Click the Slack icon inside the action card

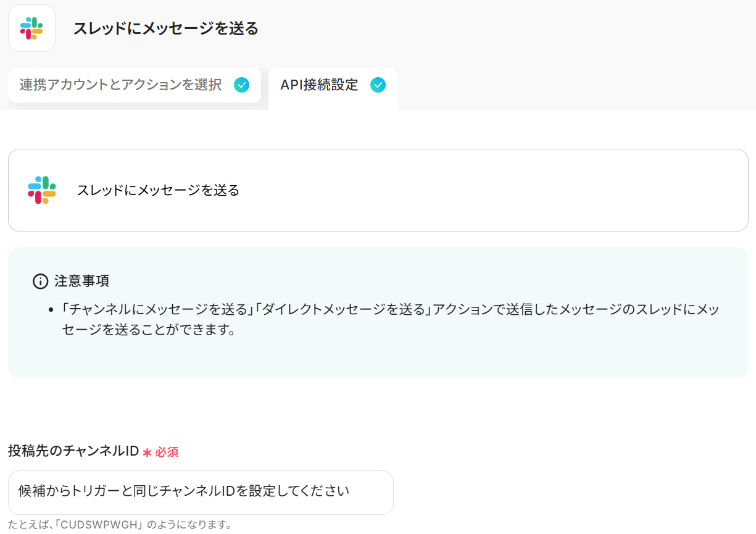[x=42, y=190]
